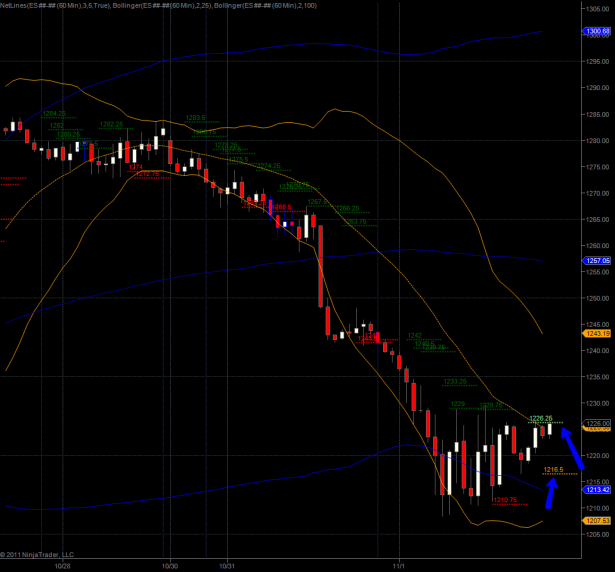Viewport: 615px width, 572px height.
Task: Select the orange 1207.51 price marker
Action: (x=596, y=520)
